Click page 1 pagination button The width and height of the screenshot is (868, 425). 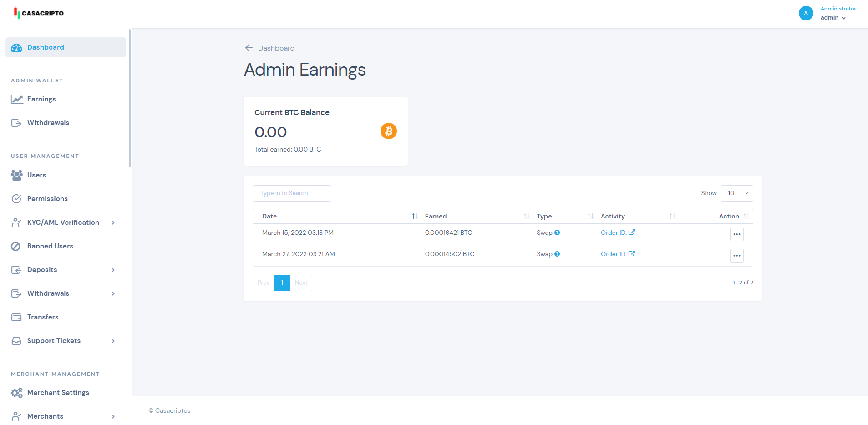[x=282, y=283]
